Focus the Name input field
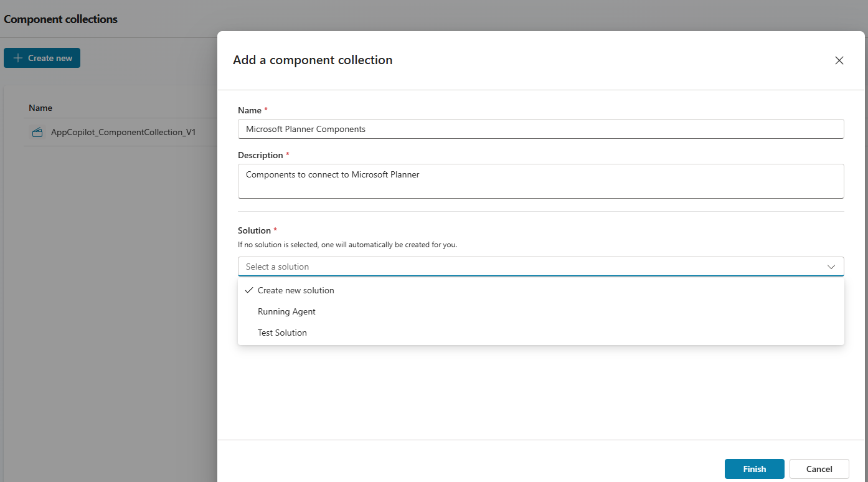The width and height of the screenshot is (868, 482). 540,129
